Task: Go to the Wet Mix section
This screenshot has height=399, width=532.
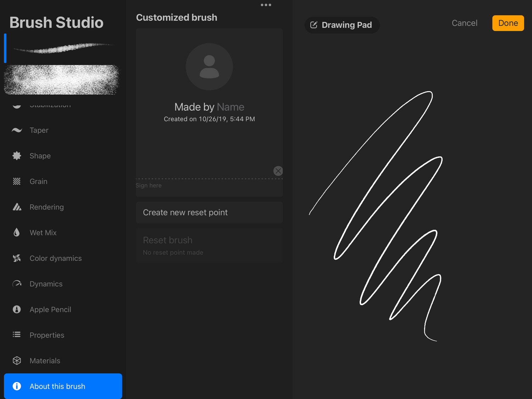Action: 63,232
